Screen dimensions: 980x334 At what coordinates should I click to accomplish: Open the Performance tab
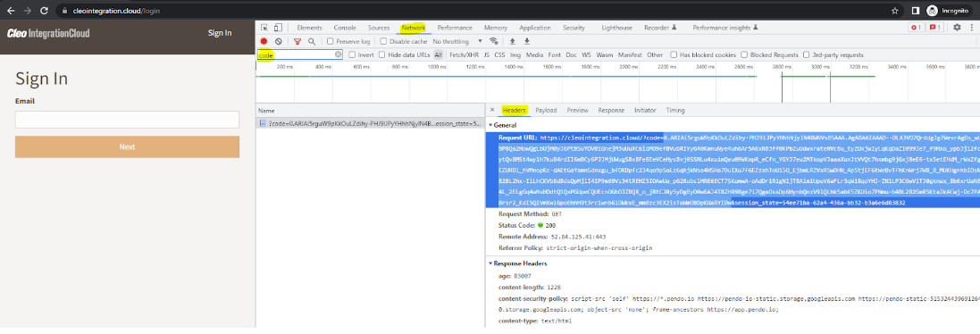click(455, 28)
